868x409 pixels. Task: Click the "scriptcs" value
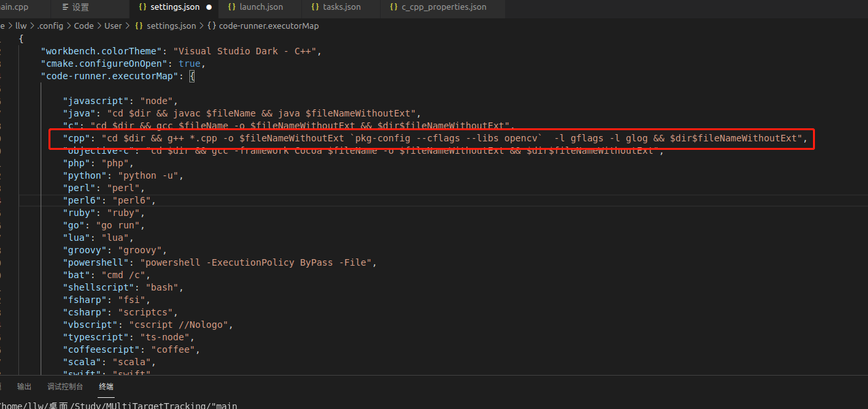coord(147,312)
